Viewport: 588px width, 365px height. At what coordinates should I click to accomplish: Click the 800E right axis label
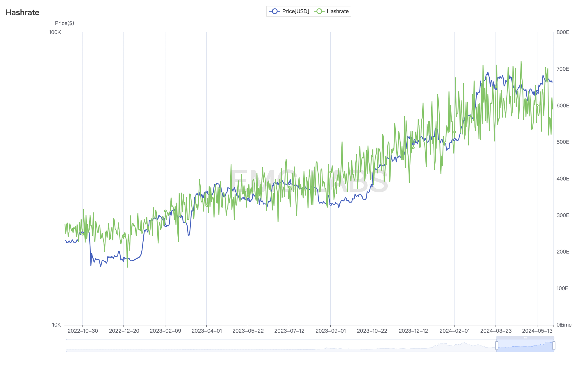563,32
